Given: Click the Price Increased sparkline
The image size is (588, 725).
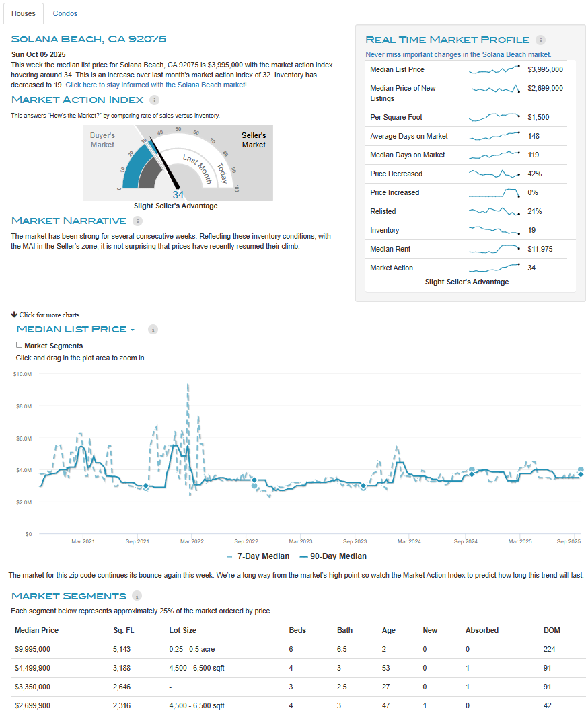Looking at the screenshot, I should pos(494,193).
